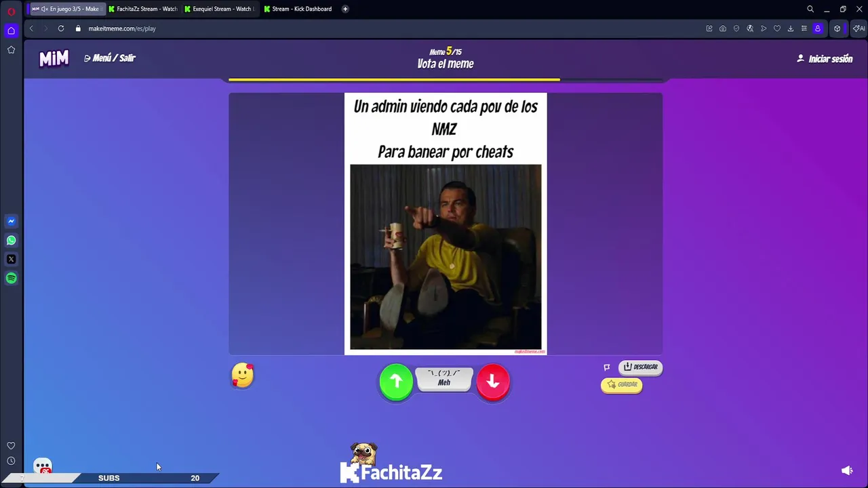Screen dimensions: 868x488
Task: Click the address bar URL
Action: click(x=122, y=28)
